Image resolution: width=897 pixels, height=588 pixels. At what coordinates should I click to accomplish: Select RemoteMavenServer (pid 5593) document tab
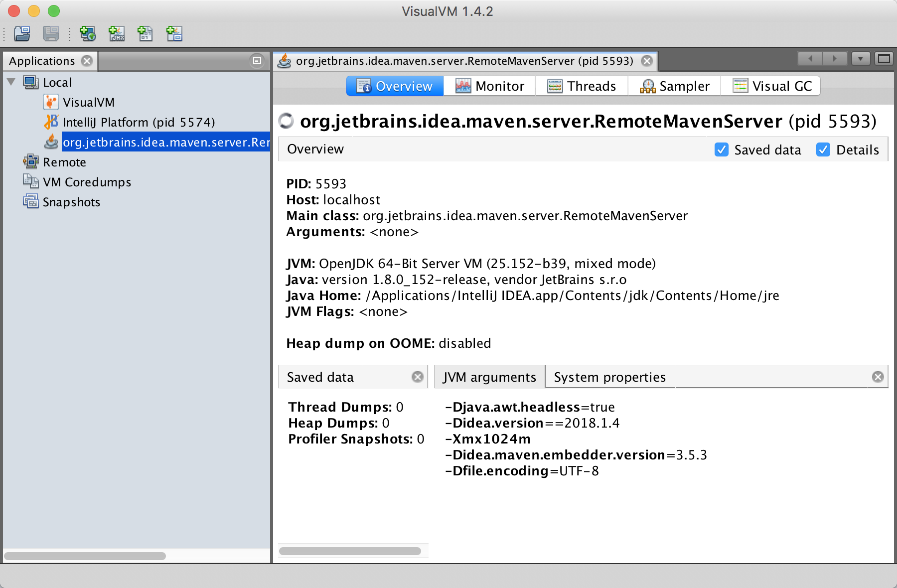tap(464, 61)
